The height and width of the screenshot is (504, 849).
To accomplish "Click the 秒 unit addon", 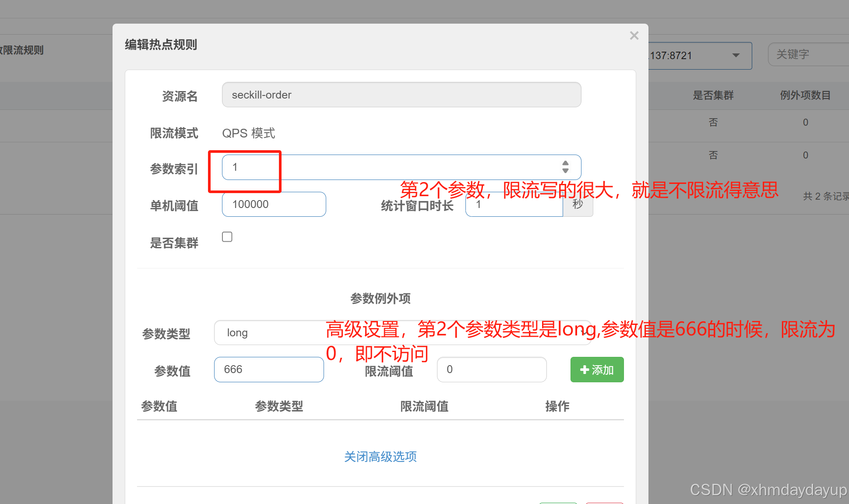I will click(x=578, y=204).
